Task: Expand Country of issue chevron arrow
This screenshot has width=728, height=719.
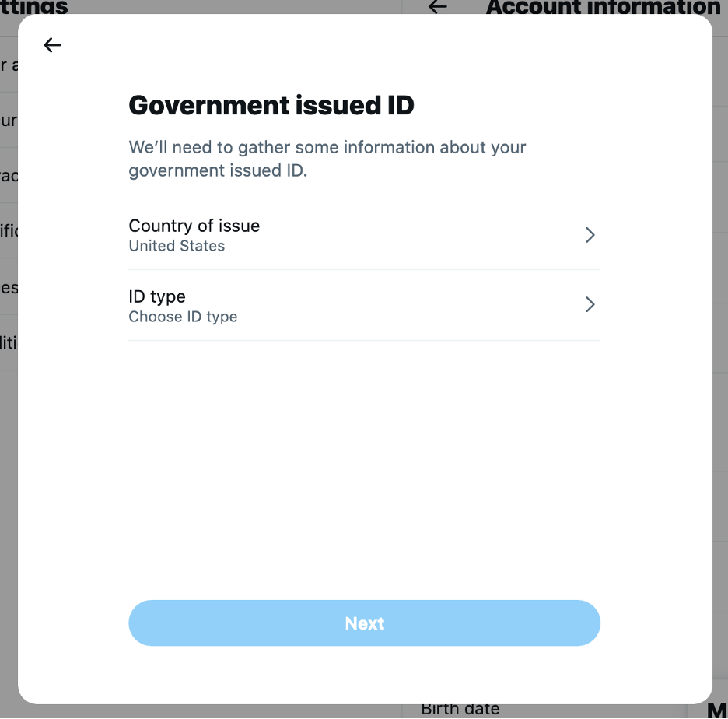Action: (x=590, y=235)
